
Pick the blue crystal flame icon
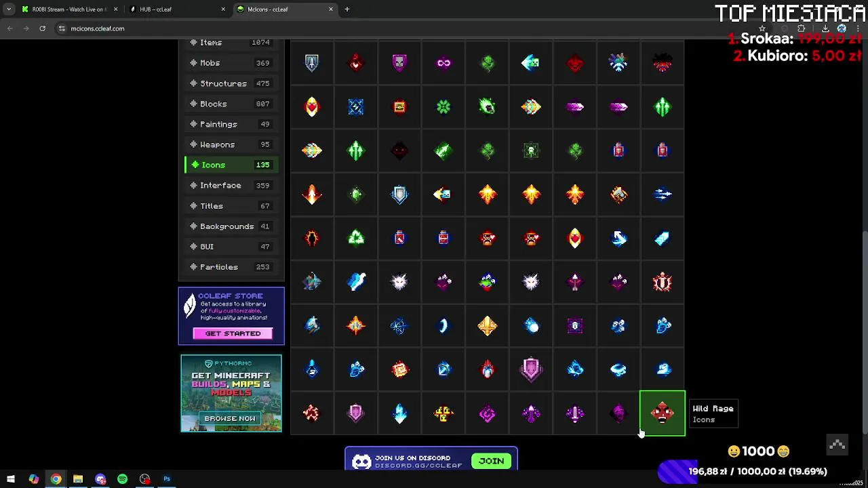399,413
